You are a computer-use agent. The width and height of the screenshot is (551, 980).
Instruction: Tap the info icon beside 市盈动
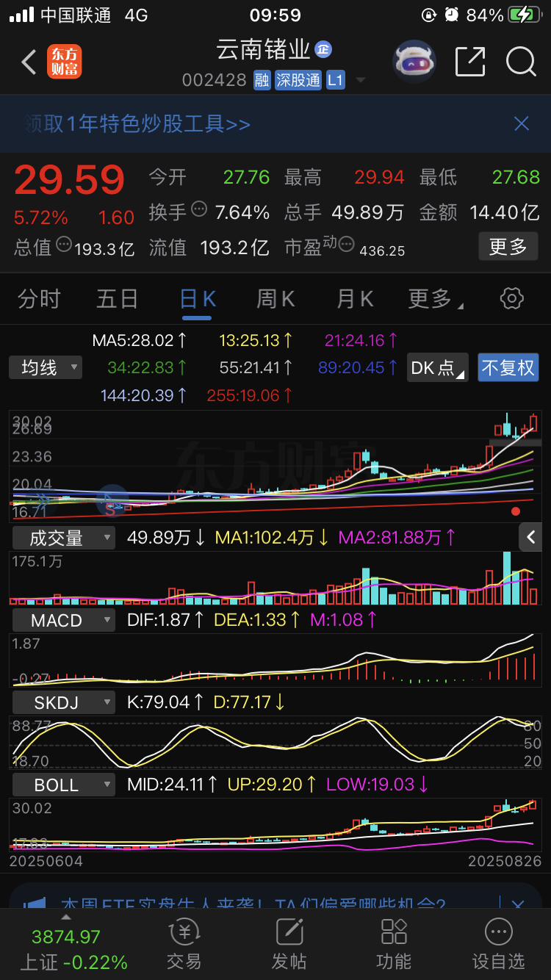pyautogui.click(x=347, y=244)
